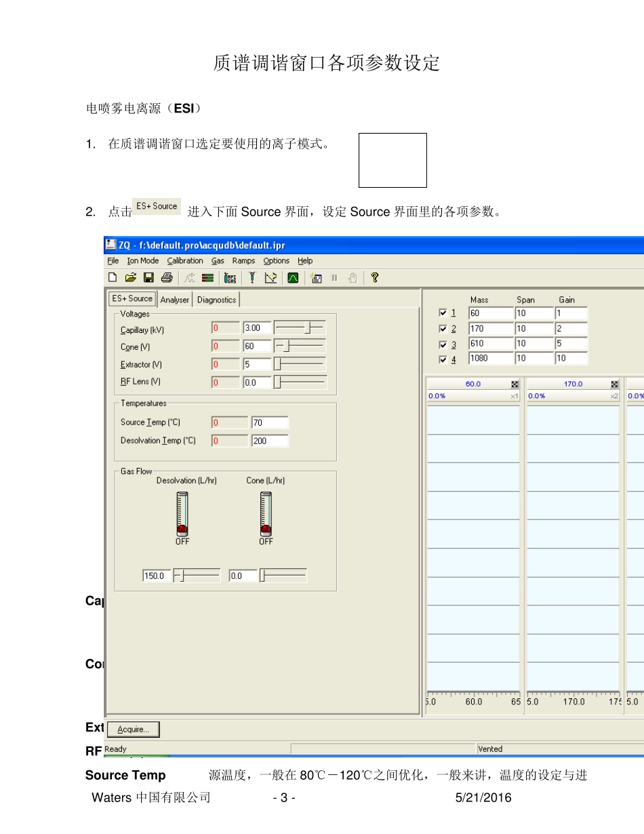Click the 60.0 peak display header
The width and height of the screenshot is (644, 834).
[x=473, y=384]
